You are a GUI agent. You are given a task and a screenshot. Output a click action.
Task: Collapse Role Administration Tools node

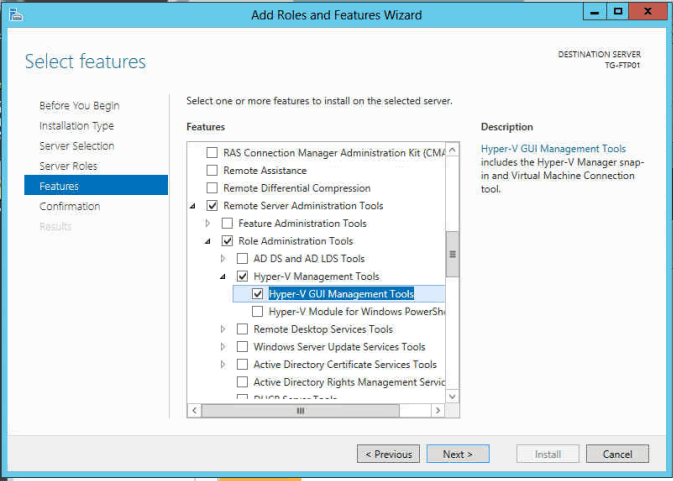(208, 241)
